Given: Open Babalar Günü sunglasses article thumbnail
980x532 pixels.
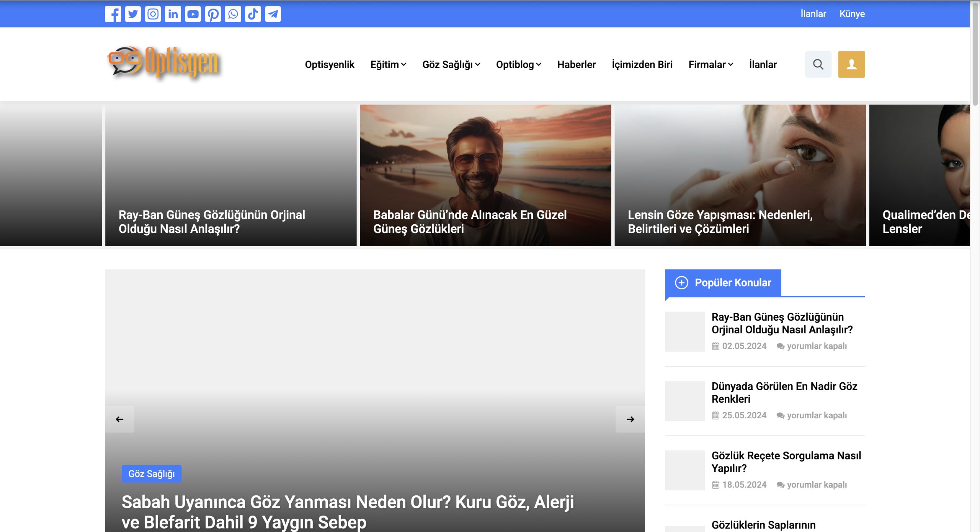Looking at the screenshot, I should pyautogui.click(x=485, y=175).
